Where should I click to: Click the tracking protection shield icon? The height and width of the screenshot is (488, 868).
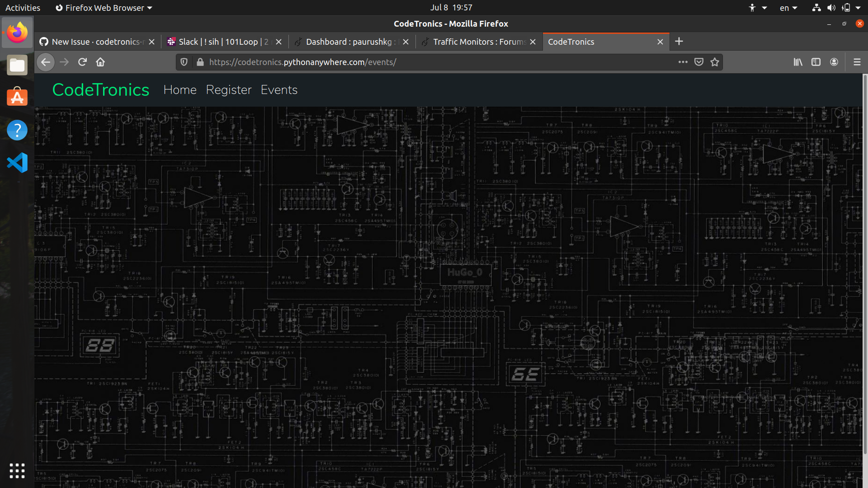184,62
